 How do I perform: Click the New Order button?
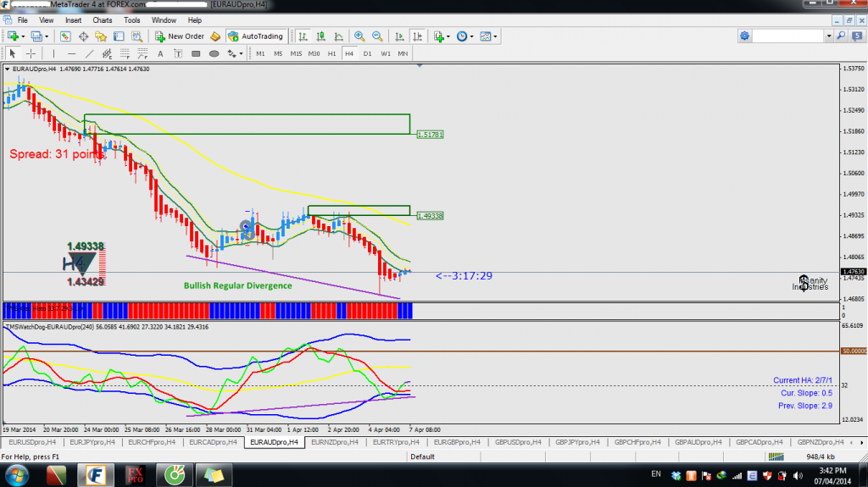180,36
